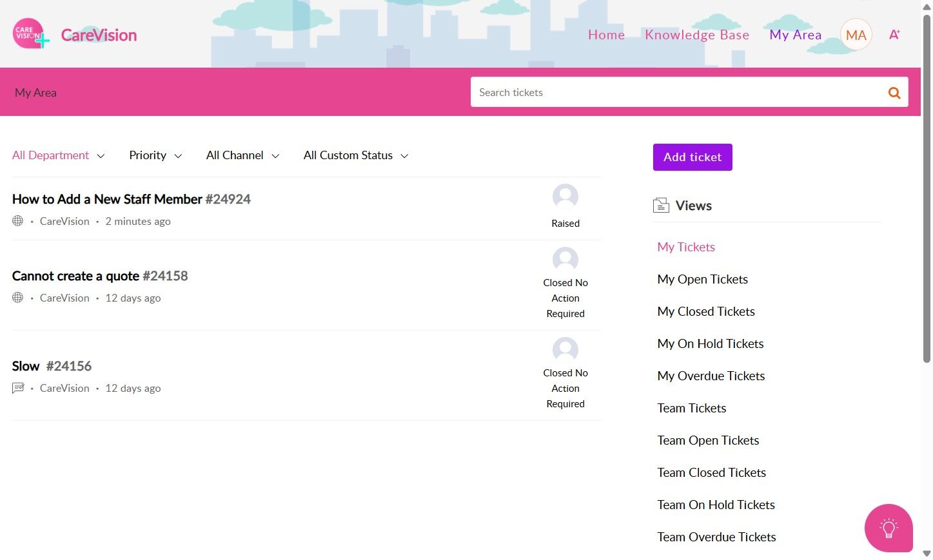This screenshot has width=933, height=560.
Task: Show the My Closed Tickets view
Action: tap(706, 311)
